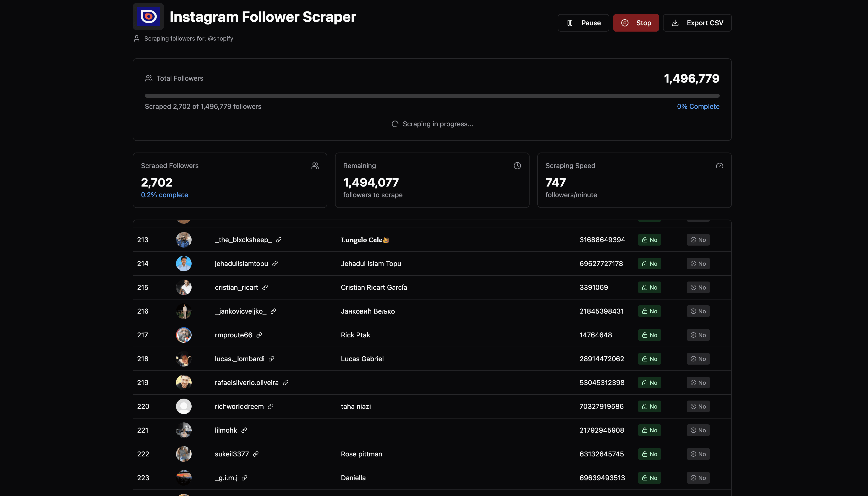
Task: Click the user icon beside Scraping followers for
Action: (x=137, y=38)
